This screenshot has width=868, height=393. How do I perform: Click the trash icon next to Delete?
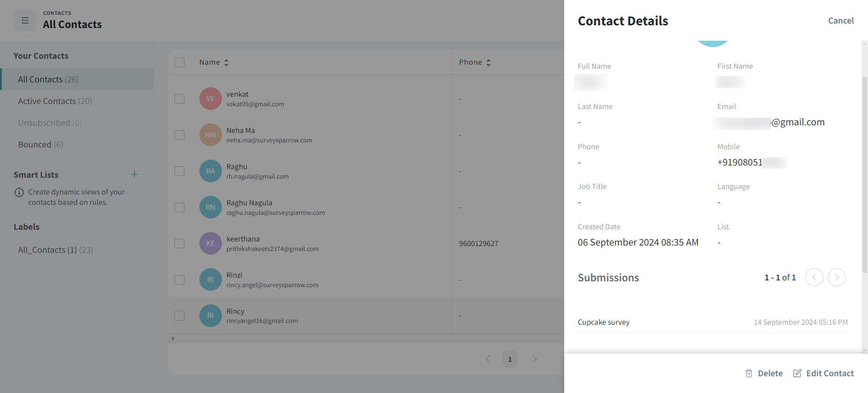coord(749,373)
